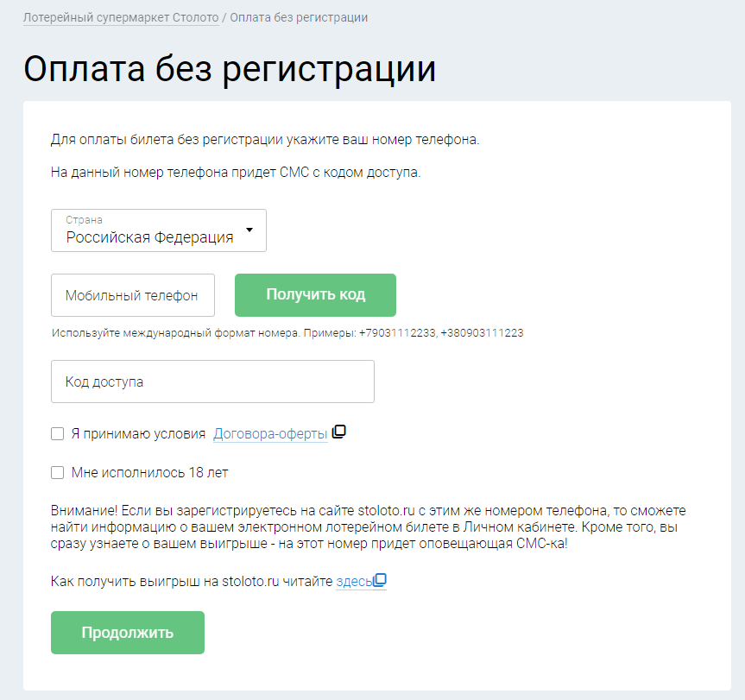Follow the здесь link about winnings

(x=353, y=583)
